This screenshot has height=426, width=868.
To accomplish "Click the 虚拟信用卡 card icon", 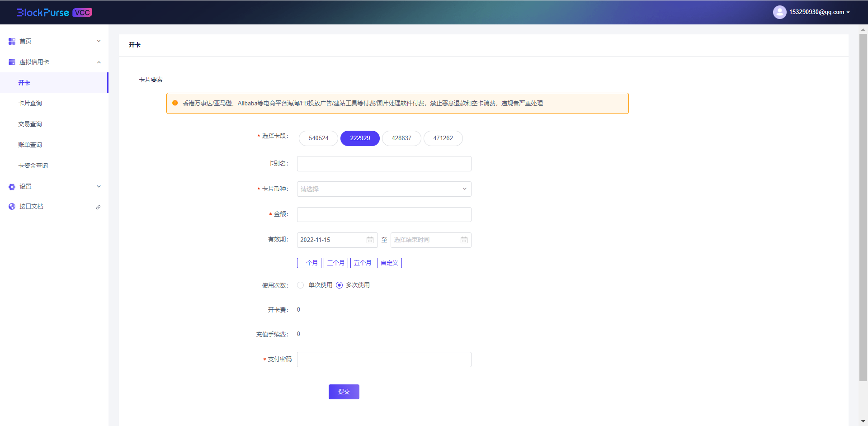I will tap(12, 62).
